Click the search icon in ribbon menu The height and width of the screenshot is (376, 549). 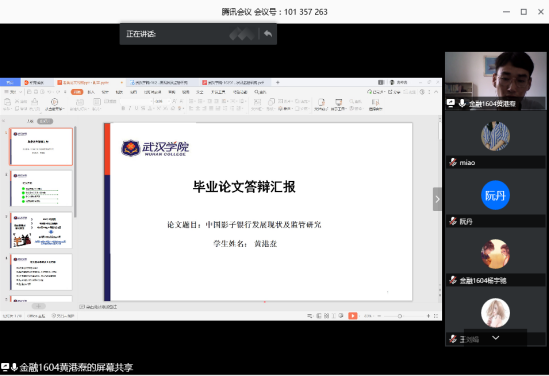tap(260, 92)
